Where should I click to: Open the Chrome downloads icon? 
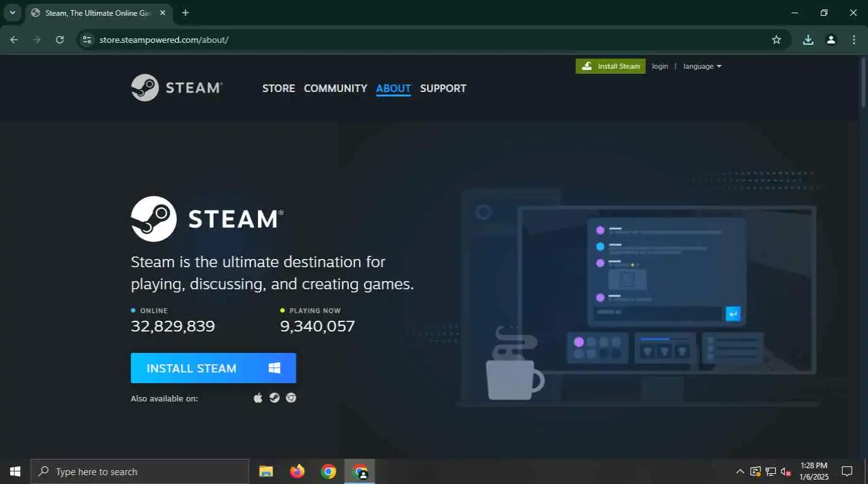(808, 40)
